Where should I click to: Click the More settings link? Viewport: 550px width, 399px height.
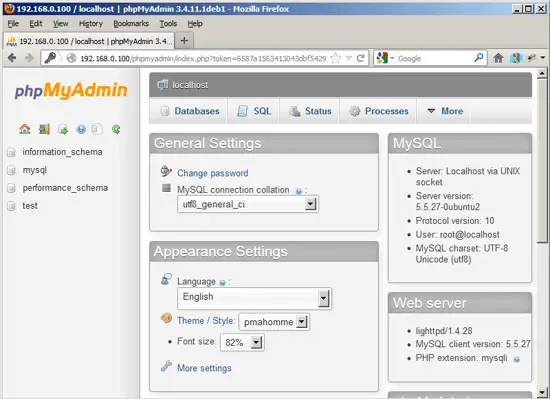click(x=204, y=368)
